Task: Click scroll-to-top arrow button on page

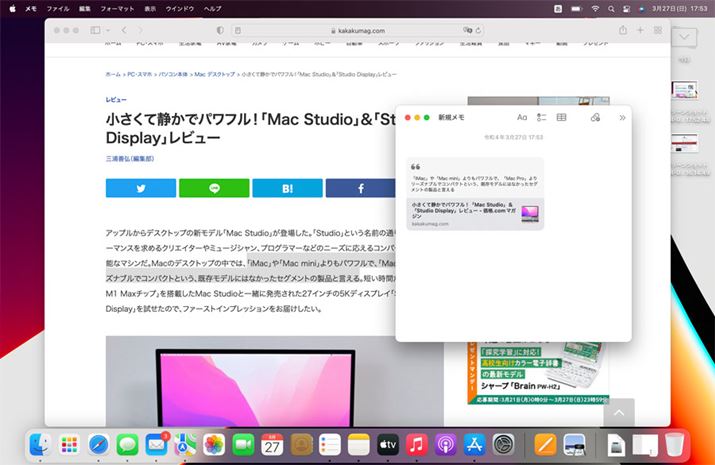Action: pyautogui.click(x=618, y=412)
